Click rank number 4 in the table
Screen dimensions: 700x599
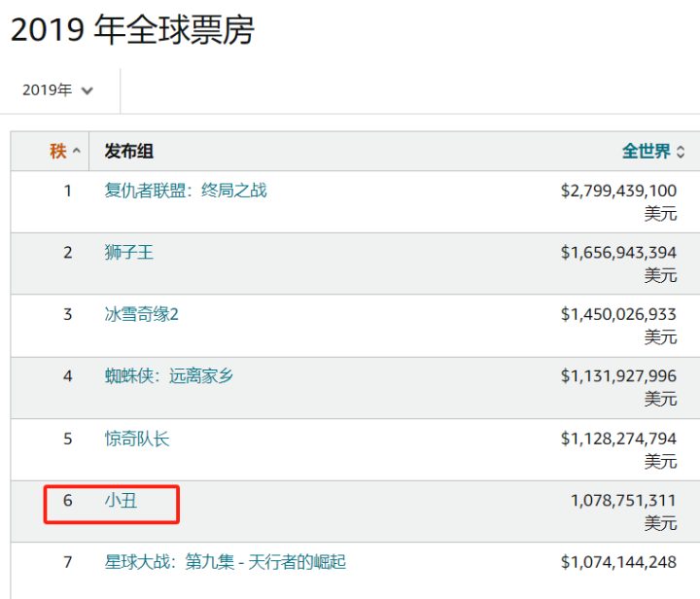click(x=68, y=375)
